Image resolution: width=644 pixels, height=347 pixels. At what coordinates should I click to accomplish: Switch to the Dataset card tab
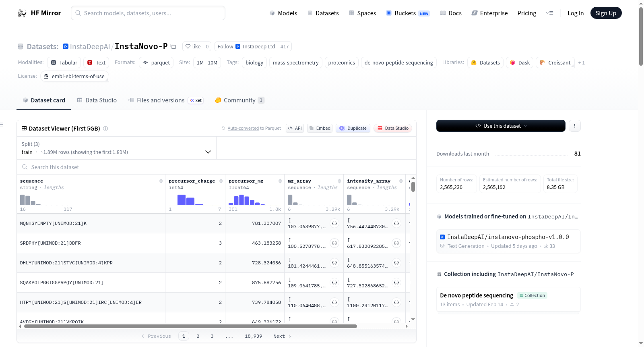pos(44,100)
